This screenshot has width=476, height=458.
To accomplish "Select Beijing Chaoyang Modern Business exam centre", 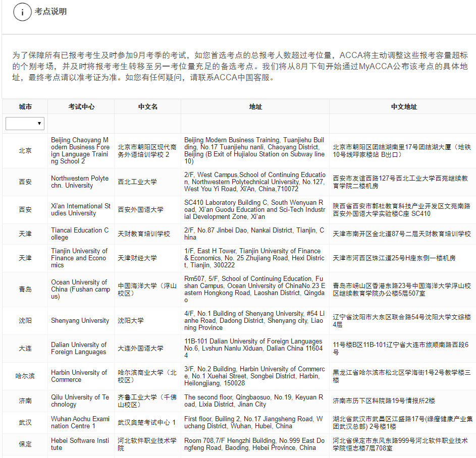I will pos(80,151).
